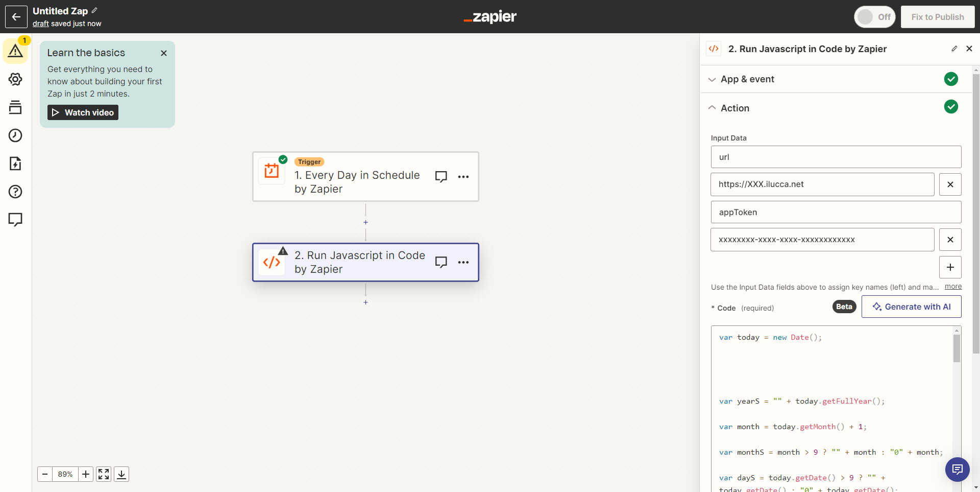Click the https://XXX.ilucca.net value field
The image size is (980, 492).
(x=822, y=184)
